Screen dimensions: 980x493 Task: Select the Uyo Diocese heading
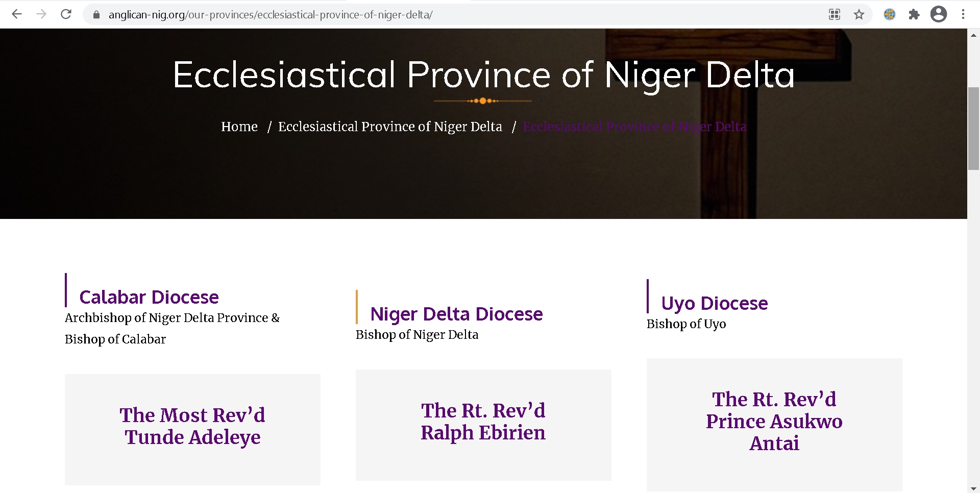[x=715, y=303]
